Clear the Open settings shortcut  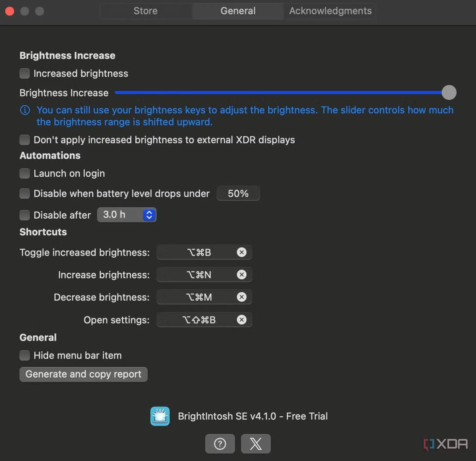pyautogui.click(x=242, y=320)
